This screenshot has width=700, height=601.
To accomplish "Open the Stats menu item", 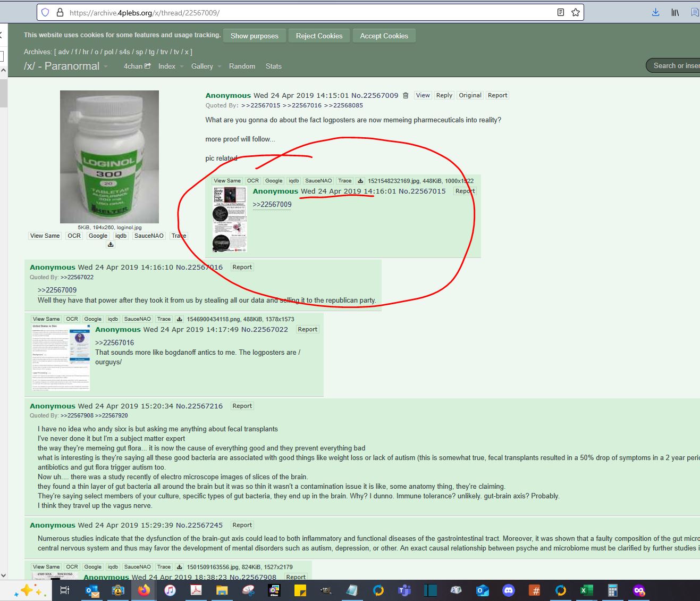I will pyautogui.click(x=273, y=66).
